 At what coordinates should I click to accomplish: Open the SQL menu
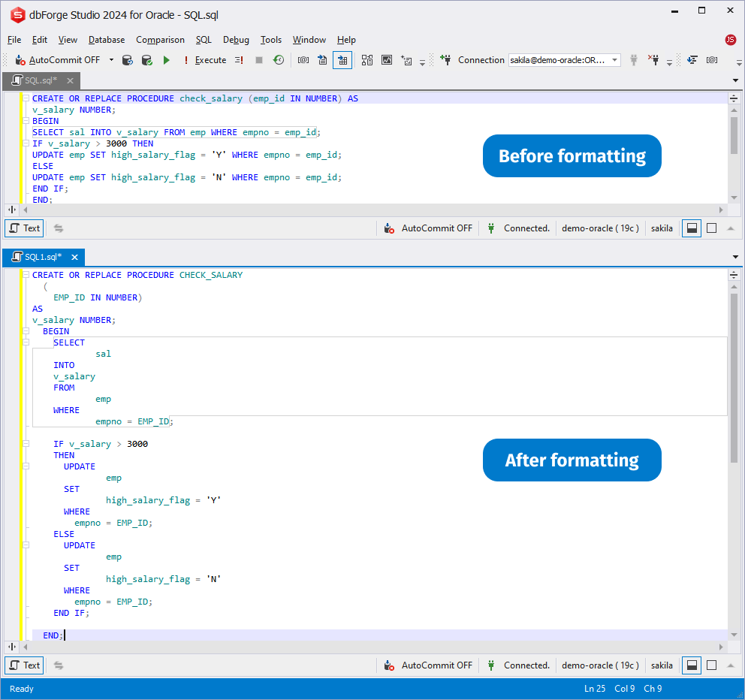(204, 40)
